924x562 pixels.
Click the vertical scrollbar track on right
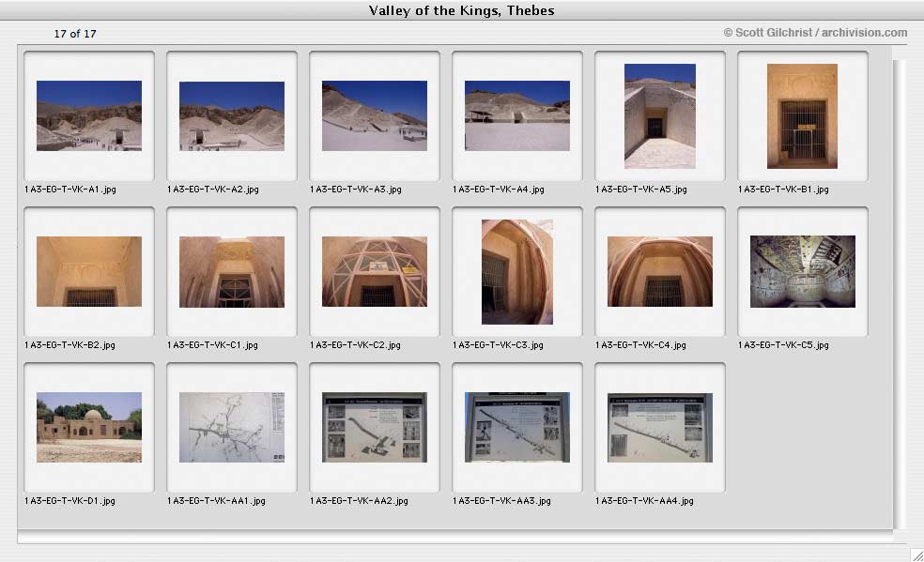pyautogui.click(x=900, y=295)
